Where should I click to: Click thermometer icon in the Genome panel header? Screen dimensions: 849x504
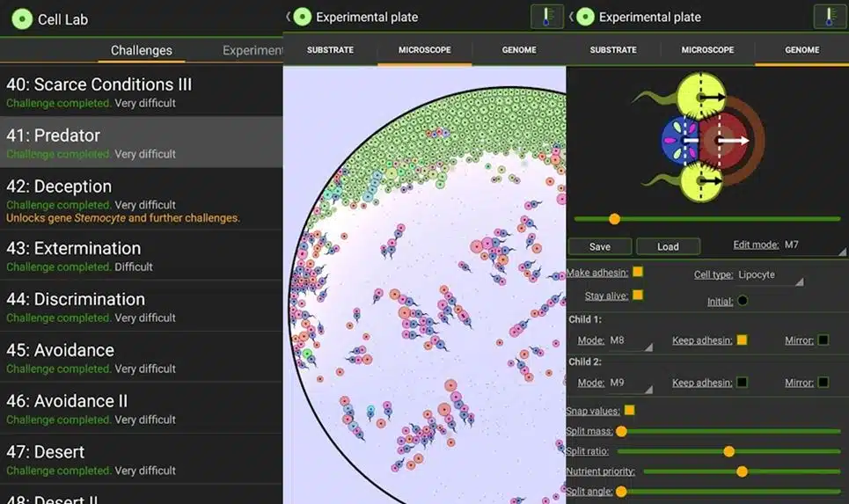pyautogui.click(x=829, y=17)
